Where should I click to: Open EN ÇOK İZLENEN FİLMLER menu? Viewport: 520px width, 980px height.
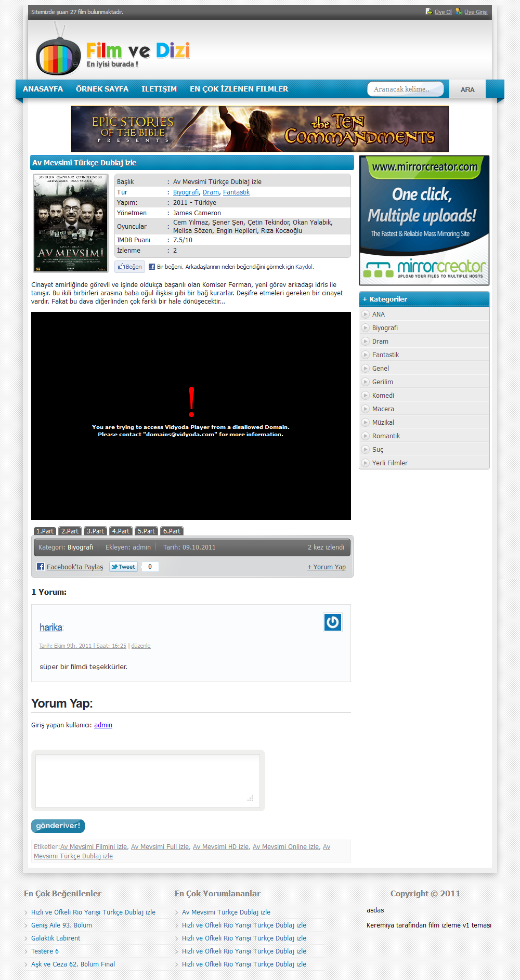(x=239, y=89)
